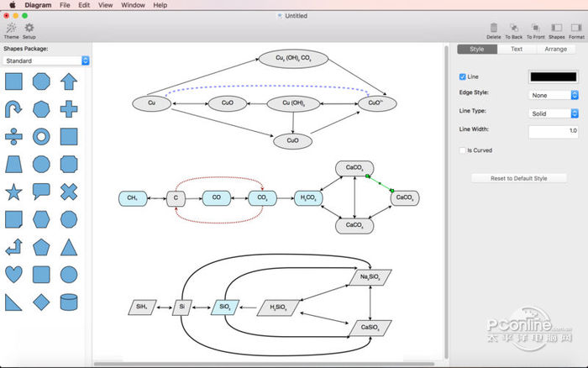Image resolution: width=588 pixels, height=368 pixels.
Task: Select the CO2 rounded node
Action: (x=262, y=198)
